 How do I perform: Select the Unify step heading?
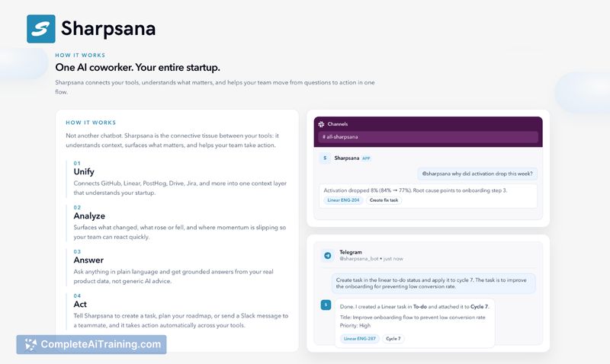84,171
